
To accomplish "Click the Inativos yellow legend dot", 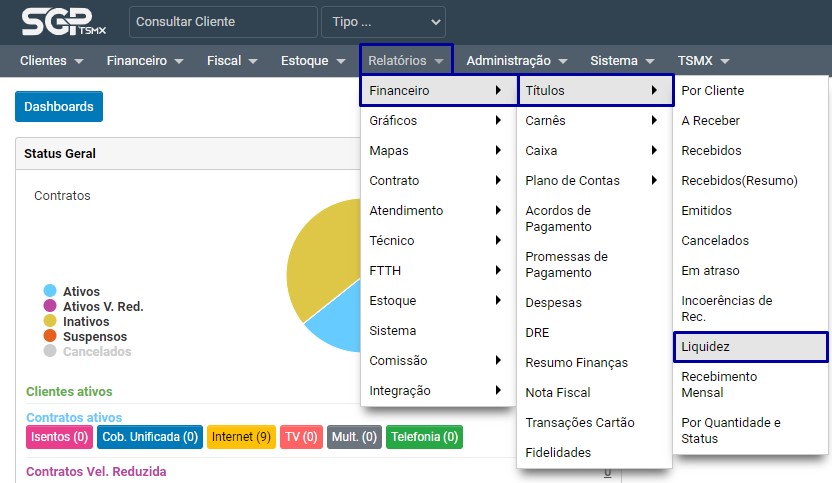I will pos(50,321).
